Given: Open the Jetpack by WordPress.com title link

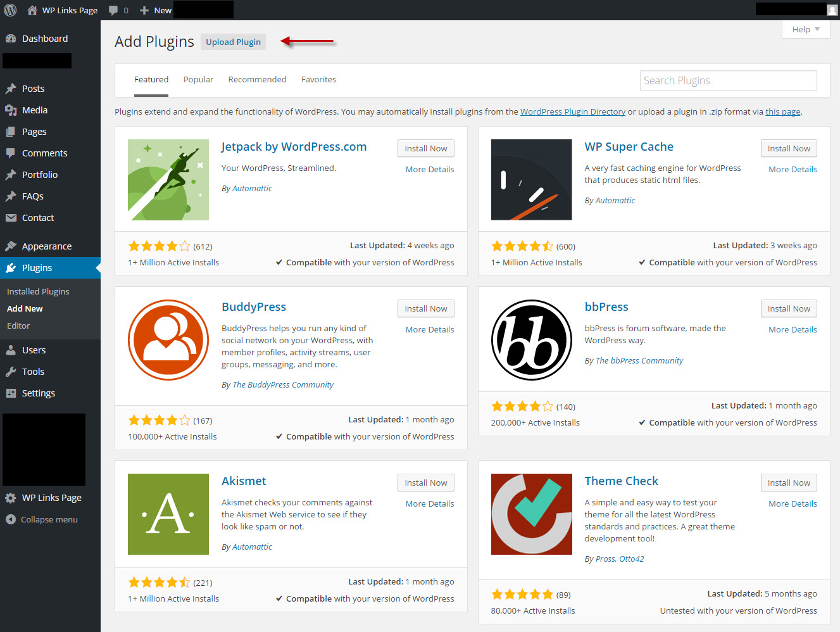Looking at the screenshot, I should pyautogui.click(x=294, y=146).
